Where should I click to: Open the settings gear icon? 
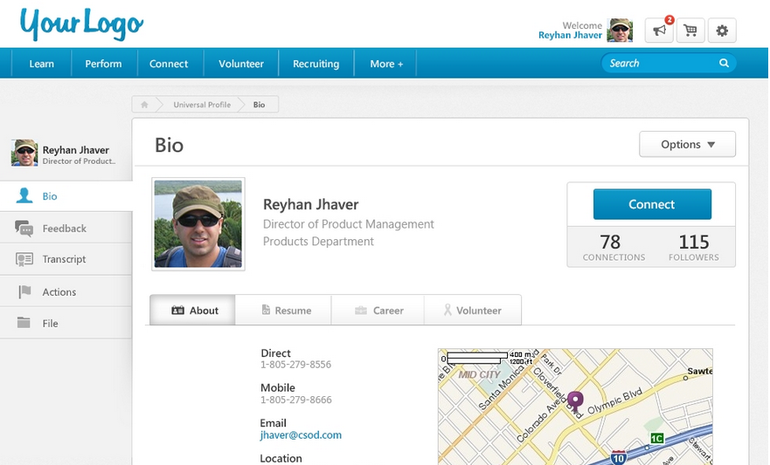pos(723,31)
